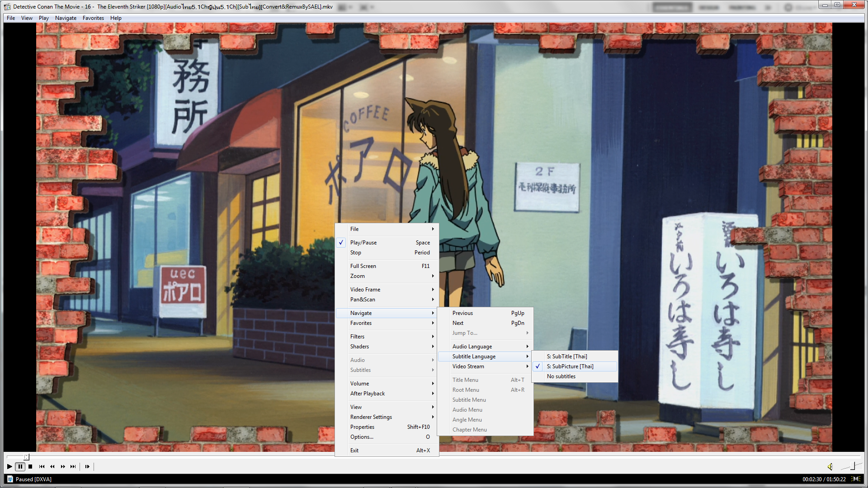The width and height of the screenshot is (868, 488).
Task: Toggle the checked Play/Pause menu entry
Action: pos(363,243)
